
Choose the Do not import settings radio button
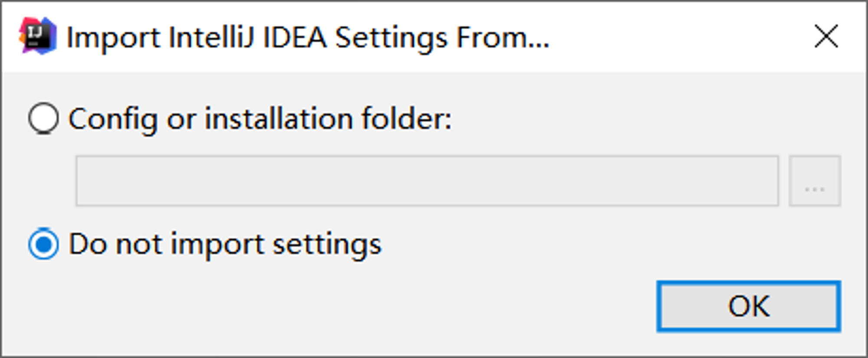pos(43,244)
